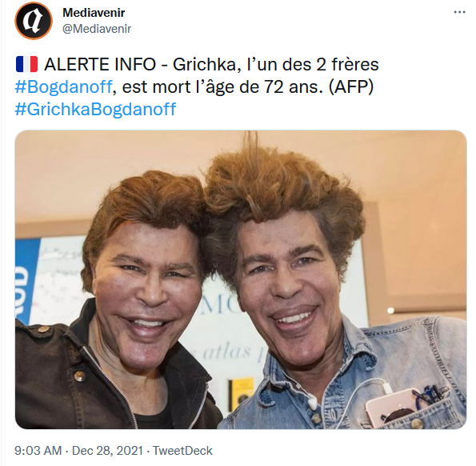Open the tweet's three-dot more menu
The height and width of the screenshot is (466, 476).
tap(459, 12)
